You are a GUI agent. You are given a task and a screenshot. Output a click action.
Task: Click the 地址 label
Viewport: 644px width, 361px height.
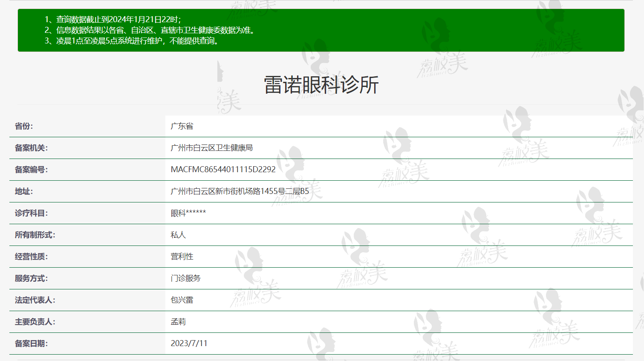24,191
